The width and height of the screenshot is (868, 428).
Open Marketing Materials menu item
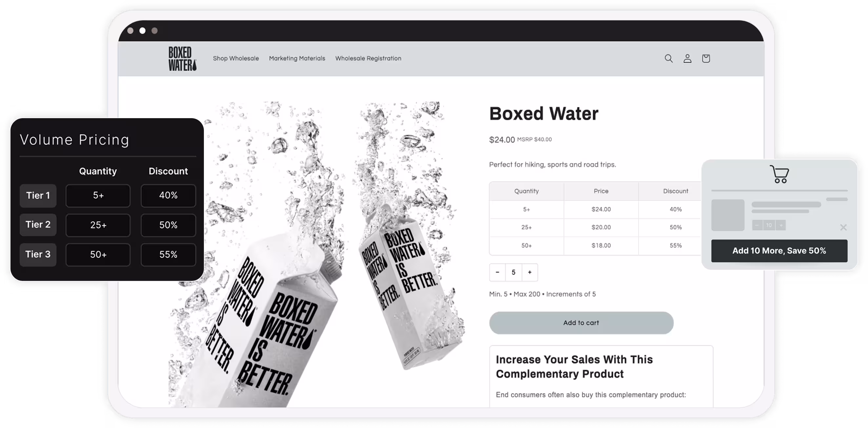[297, 58]
